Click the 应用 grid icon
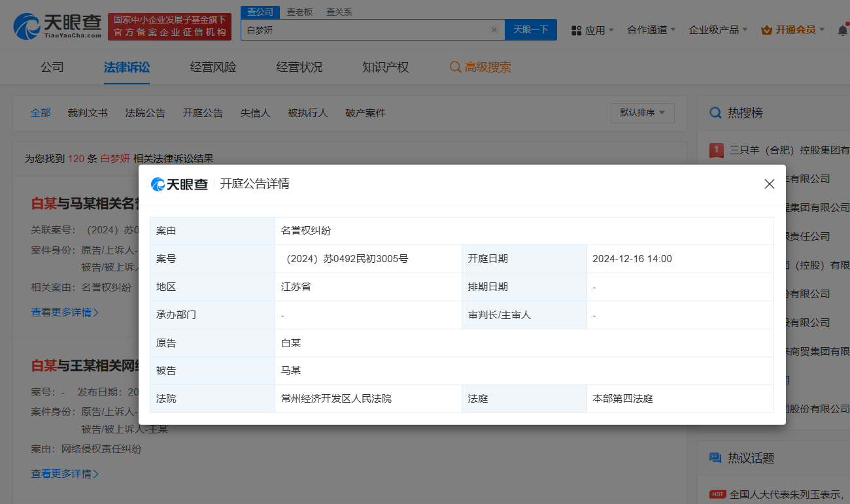The image size is (850, 504). [x=576, y=30]
